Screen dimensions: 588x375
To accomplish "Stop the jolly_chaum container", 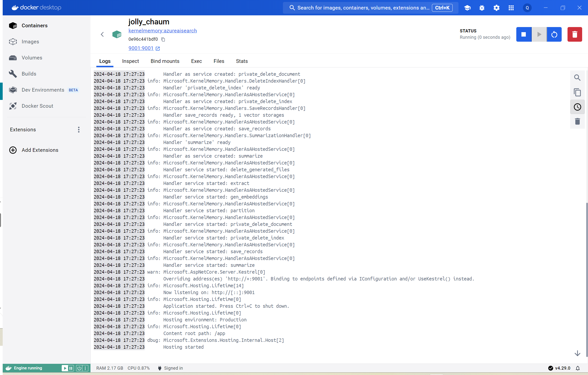I will coord(524,34).
